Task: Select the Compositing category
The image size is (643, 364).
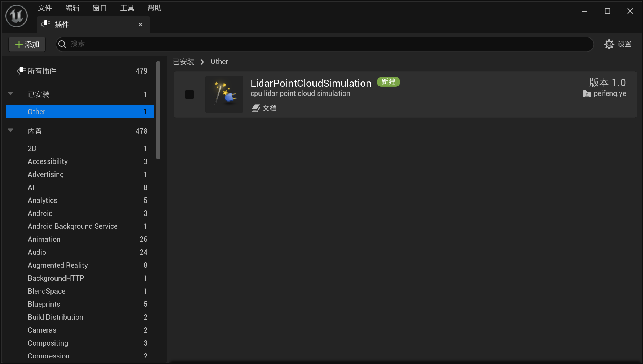Action: 80,343
